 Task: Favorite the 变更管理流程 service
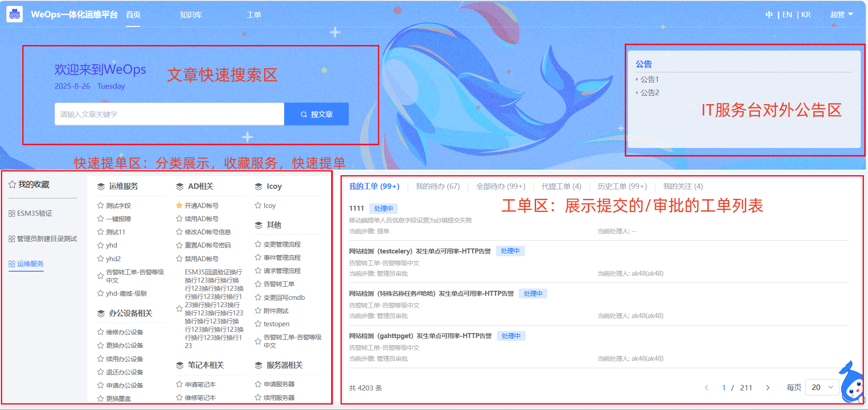tap(258, 244)
